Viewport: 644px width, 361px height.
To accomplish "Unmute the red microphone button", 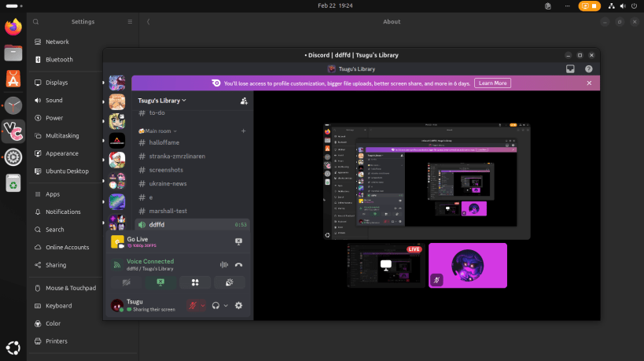I will [x=192, y=306].
